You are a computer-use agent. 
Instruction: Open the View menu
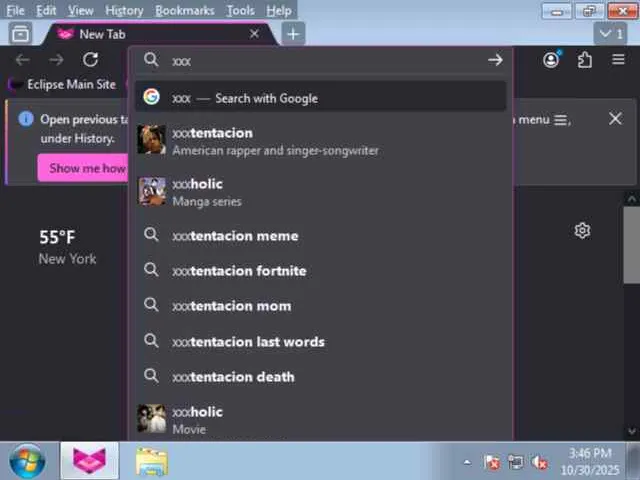point(80,10)
